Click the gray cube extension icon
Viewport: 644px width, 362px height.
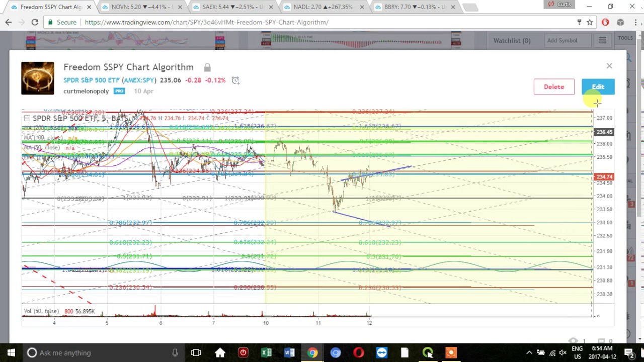coord(620,22)
